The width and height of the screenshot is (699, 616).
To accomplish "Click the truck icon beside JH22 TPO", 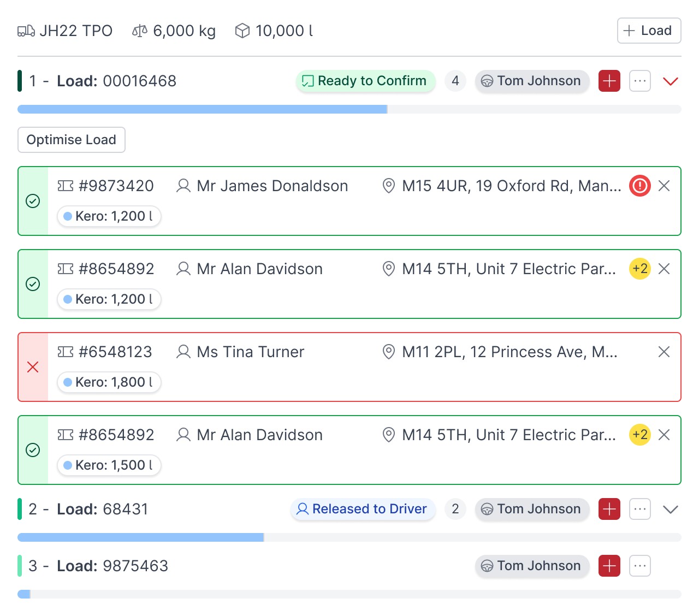I will pyautogui.click(x=26, y=31).
